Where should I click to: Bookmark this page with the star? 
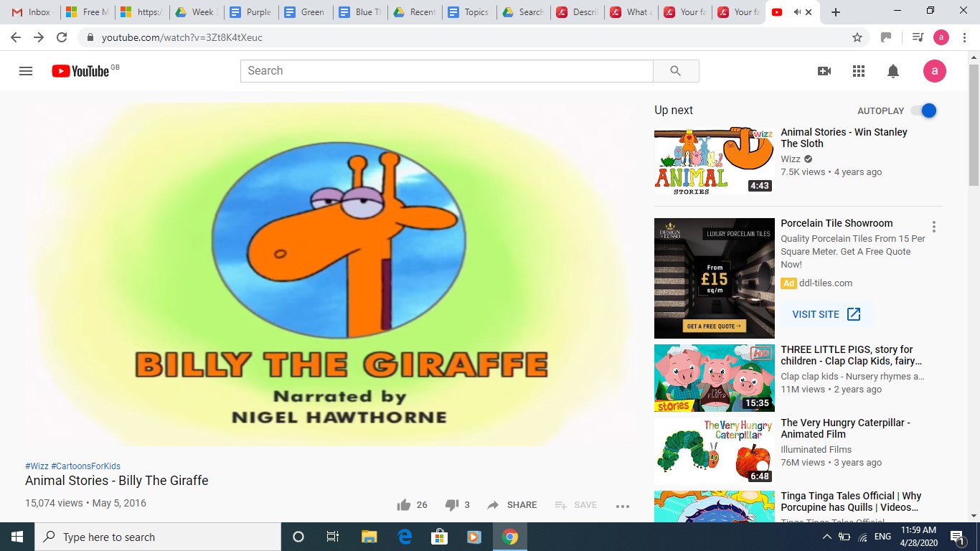[857, 37]
